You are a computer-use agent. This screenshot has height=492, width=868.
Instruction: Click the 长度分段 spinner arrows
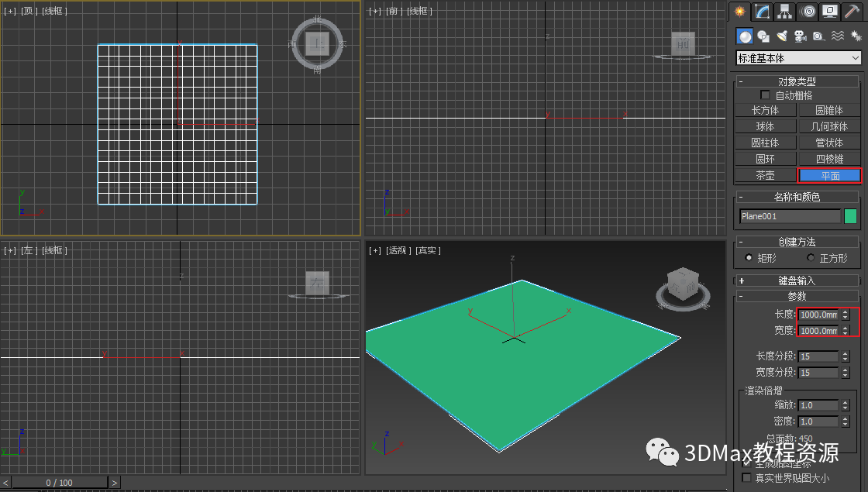(846, 356)
